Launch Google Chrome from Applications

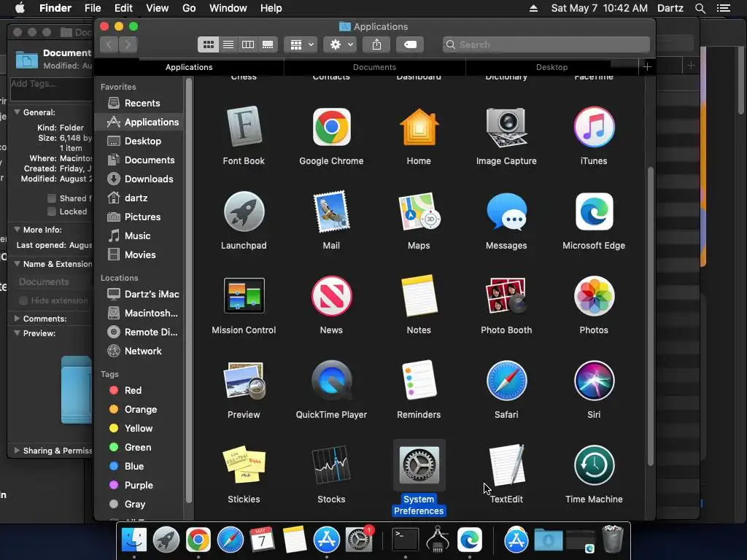point(332,127)
